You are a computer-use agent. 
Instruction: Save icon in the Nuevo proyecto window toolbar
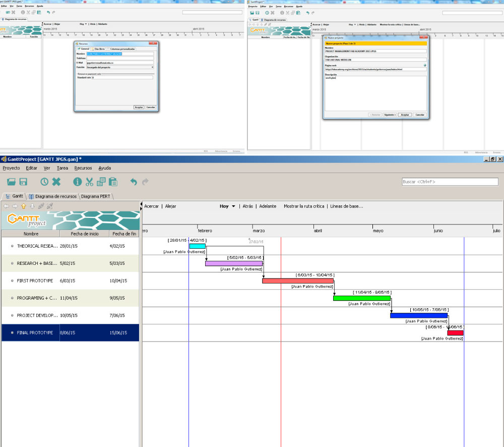point(257,13)
